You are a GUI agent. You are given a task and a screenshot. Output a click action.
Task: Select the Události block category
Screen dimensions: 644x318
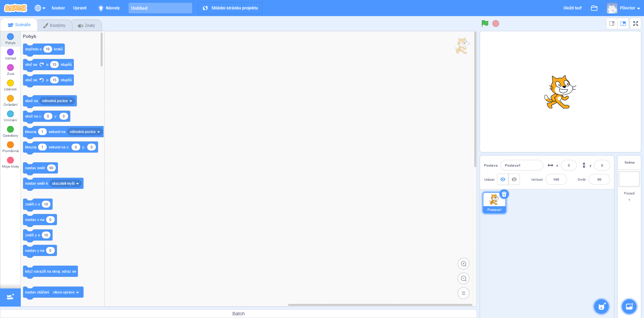(10, 85)
